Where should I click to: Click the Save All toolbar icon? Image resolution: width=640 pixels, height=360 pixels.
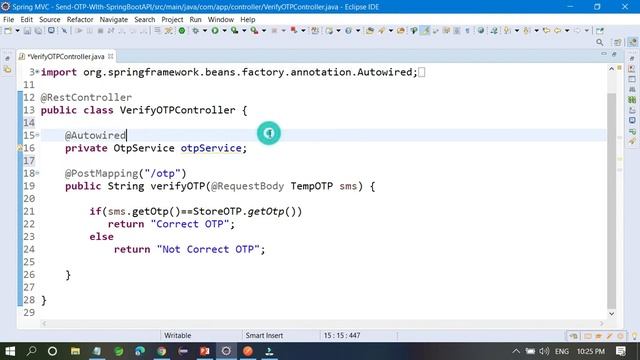[38, 31]
